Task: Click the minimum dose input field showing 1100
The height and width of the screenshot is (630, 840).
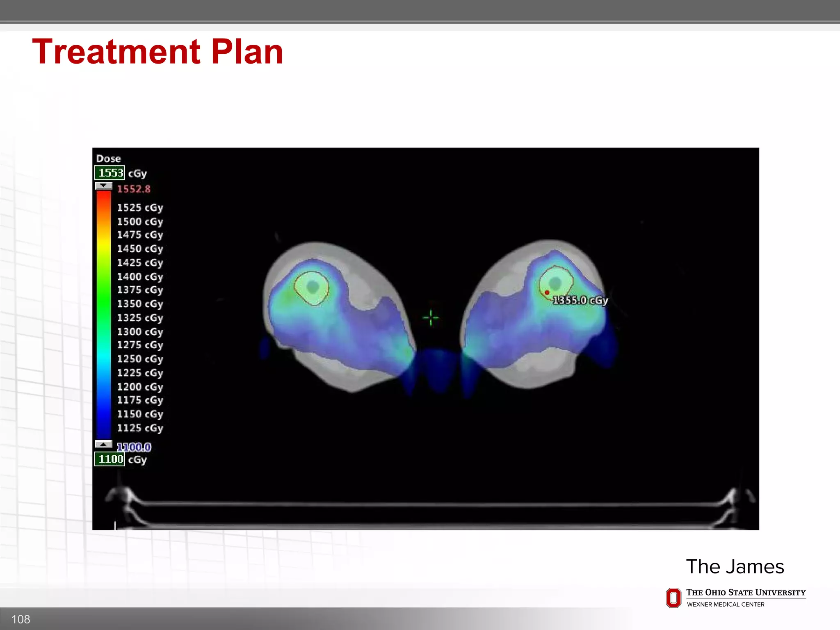Action: click(110, 459)
